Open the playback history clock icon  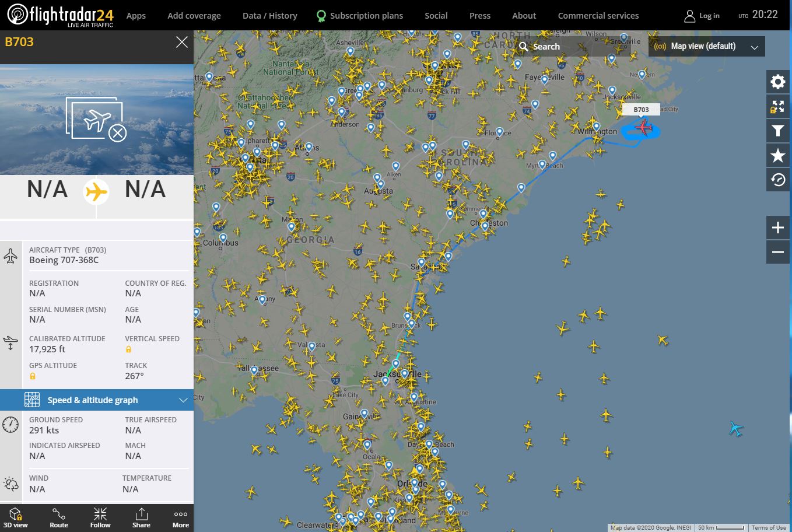(777, 180)
